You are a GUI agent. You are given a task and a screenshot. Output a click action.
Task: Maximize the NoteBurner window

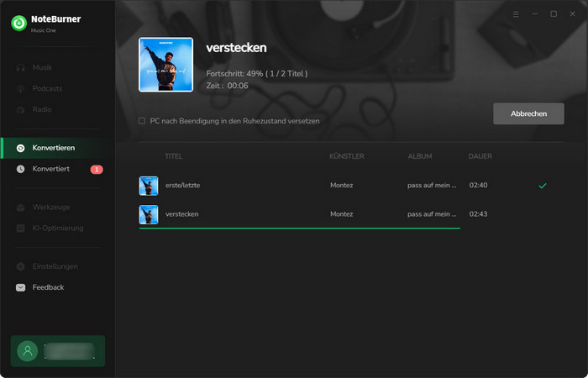click(x=554, y=14)
